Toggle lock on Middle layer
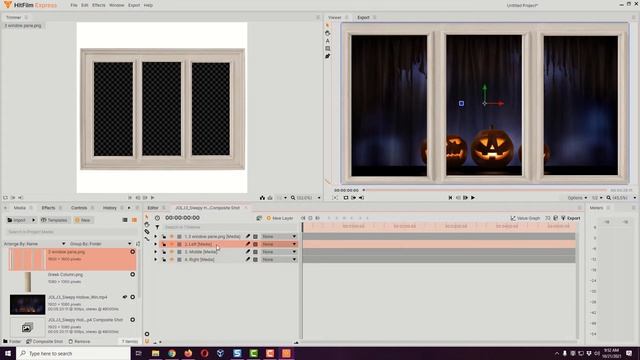This screenshot has width=640, height=360. (x=164, y=252)
